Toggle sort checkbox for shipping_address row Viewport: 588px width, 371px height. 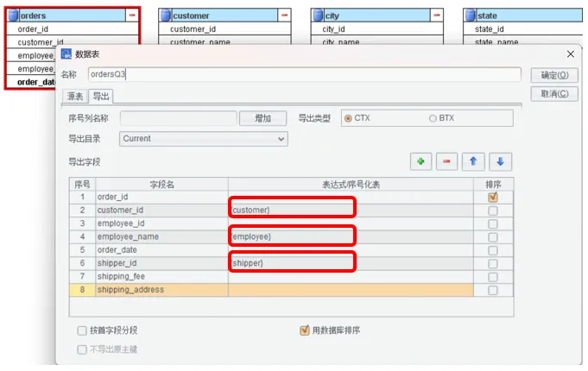coord(493,291)
